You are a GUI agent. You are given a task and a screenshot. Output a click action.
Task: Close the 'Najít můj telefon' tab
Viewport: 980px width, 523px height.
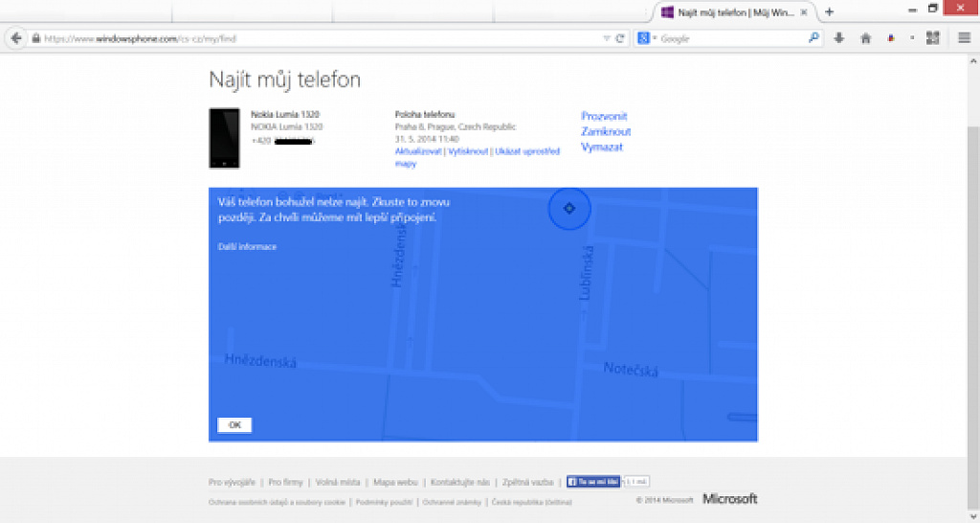pos(804,11)
